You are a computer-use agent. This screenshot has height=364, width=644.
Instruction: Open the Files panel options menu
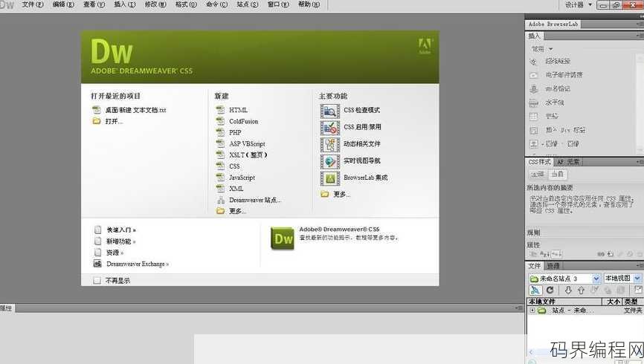click(x=640, y=265)
